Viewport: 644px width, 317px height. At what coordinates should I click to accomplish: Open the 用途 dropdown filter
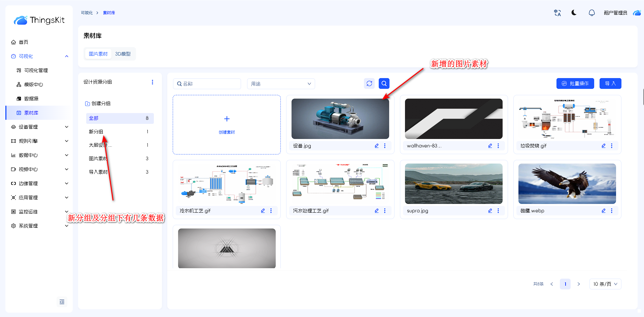pos(281,84)
